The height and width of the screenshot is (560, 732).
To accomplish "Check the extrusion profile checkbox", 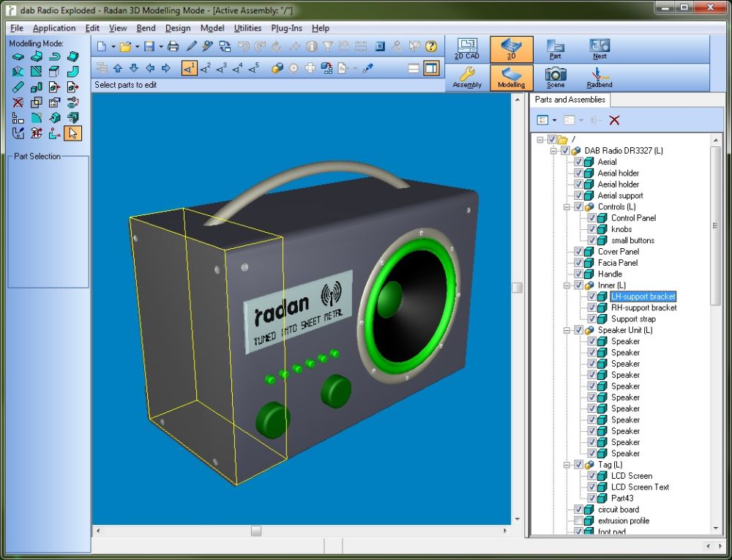I will click(x=578, y=520).
